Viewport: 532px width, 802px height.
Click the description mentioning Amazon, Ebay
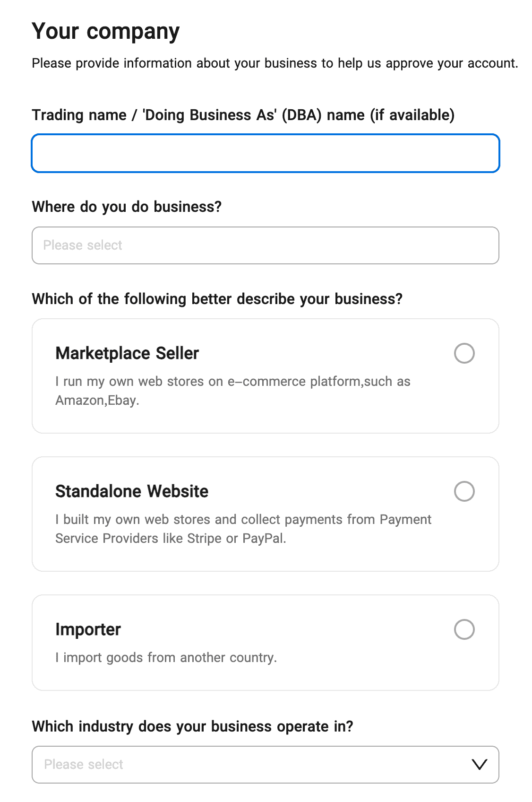tap(232, 391)
